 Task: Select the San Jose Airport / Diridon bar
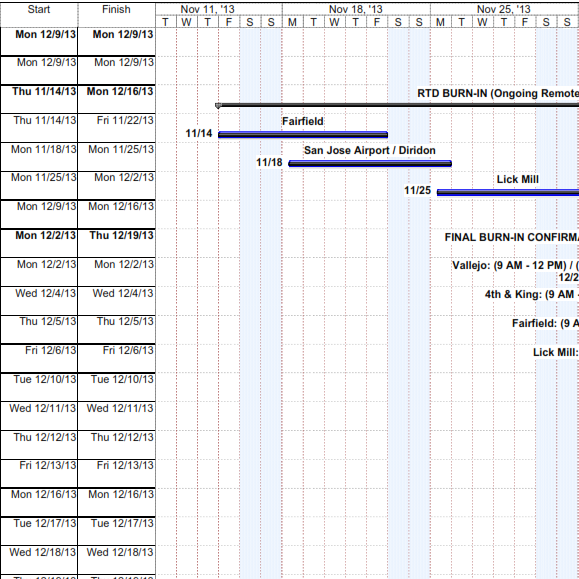(x=370, y=163)
